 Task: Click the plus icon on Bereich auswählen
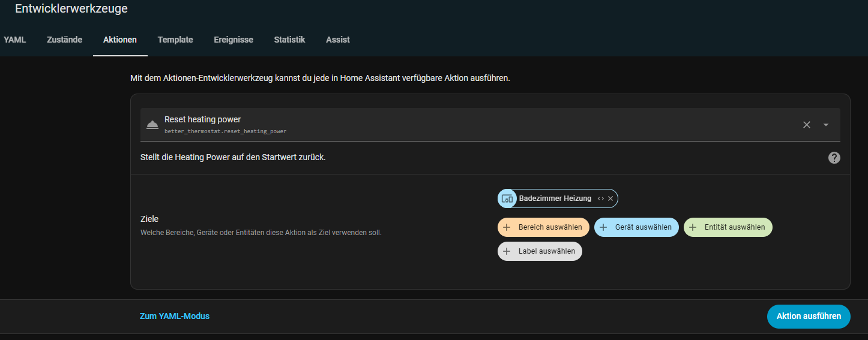pyautogui.click(x=507, y=227)
